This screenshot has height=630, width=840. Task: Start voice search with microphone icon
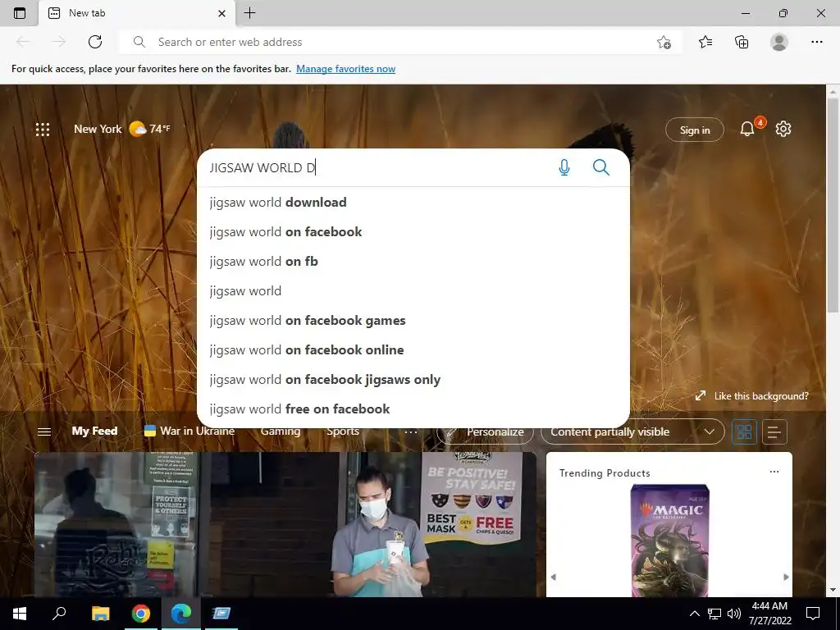click(564, 167)
